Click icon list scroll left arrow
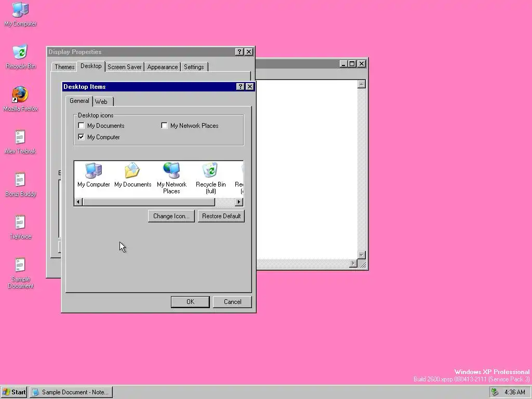Image resolution: width=532 pixels, height=399 pixels. pos(78,202)
